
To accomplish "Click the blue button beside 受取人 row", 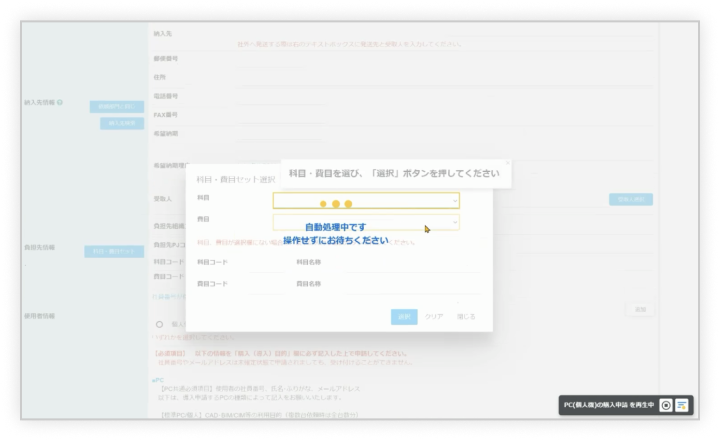I will [630, 199].
